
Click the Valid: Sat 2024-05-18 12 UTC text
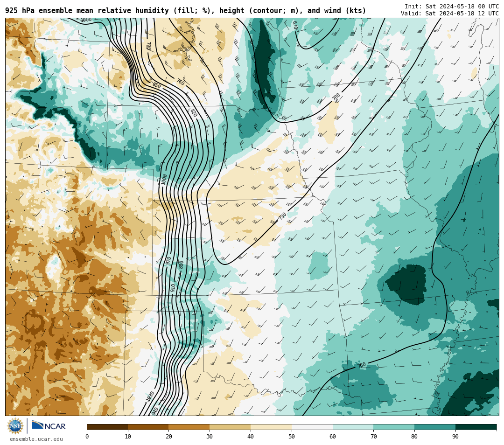pyautogui.click(x=450, y=13)
